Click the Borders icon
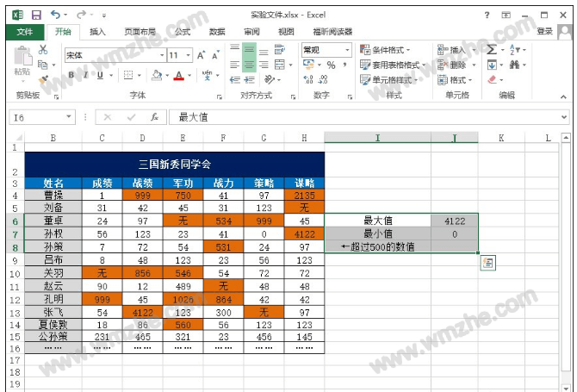Viewport: 577px width, 392px height. point(128,75)
